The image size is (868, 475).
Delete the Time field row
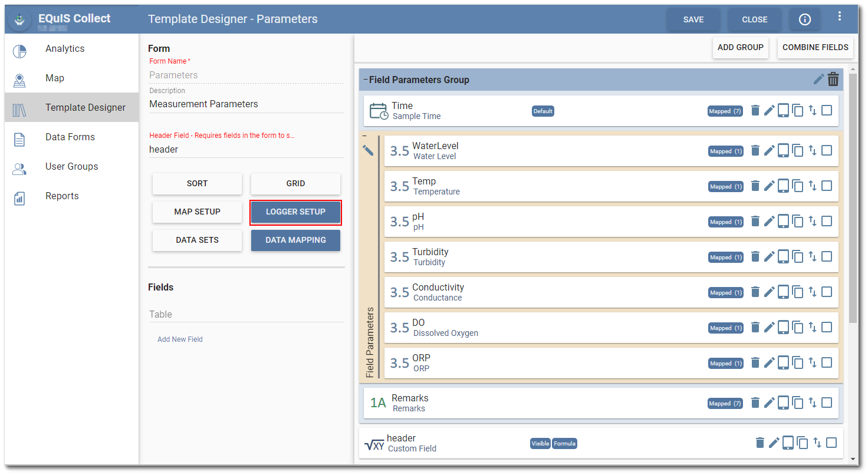click(x=755, y=111)
